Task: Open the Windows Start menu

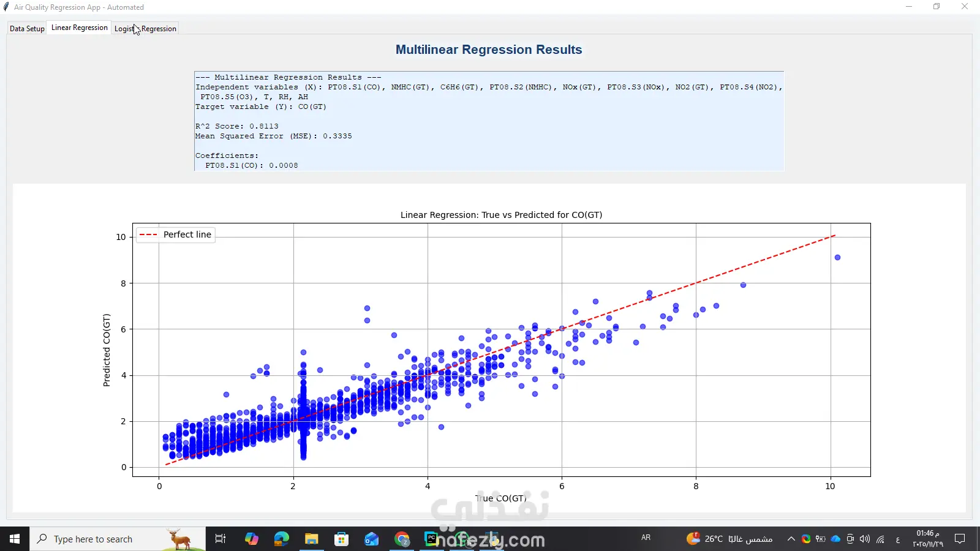Action: click(x=15, y=539)
